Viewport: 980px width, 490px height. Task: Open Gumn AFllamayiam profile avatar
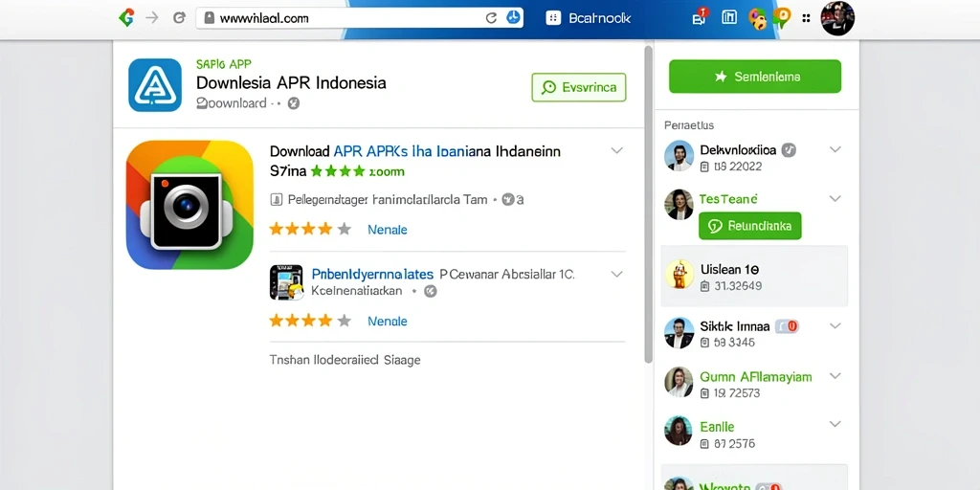(x=679, y=382)
